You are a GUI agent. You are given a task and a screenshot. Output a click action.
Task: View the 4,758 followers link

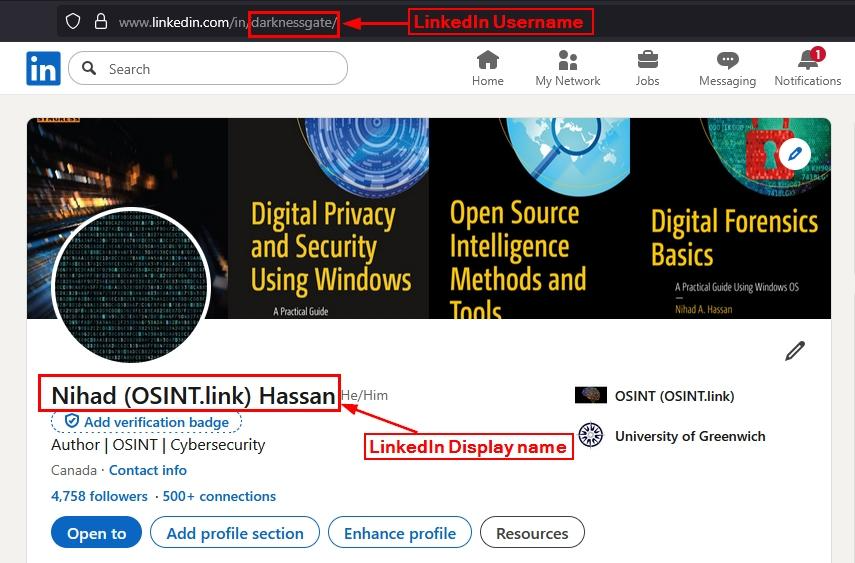tap(99, 496)
